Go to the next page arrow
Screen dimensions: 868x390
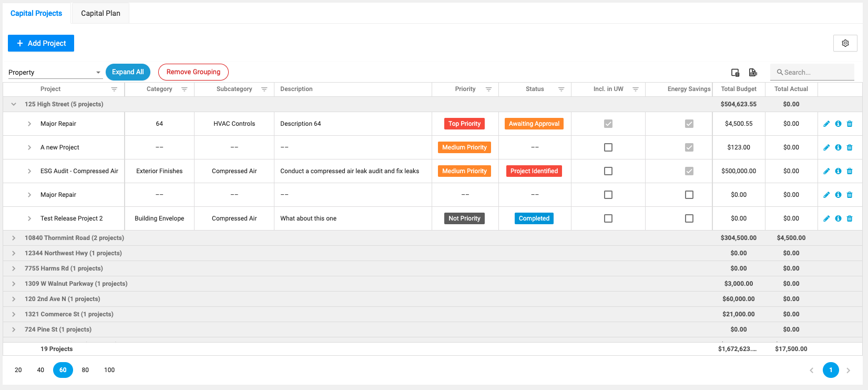(848, 371)
